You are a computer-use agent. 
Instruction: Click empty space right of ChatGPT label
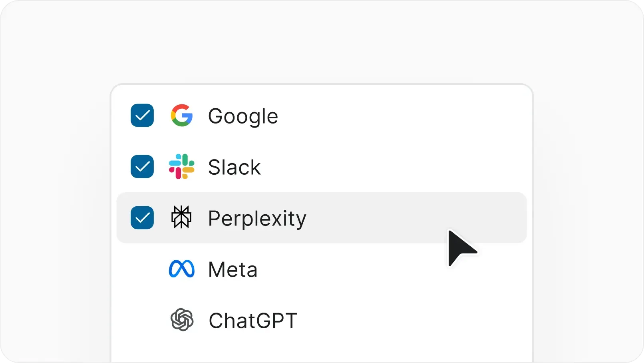(400, 320)
